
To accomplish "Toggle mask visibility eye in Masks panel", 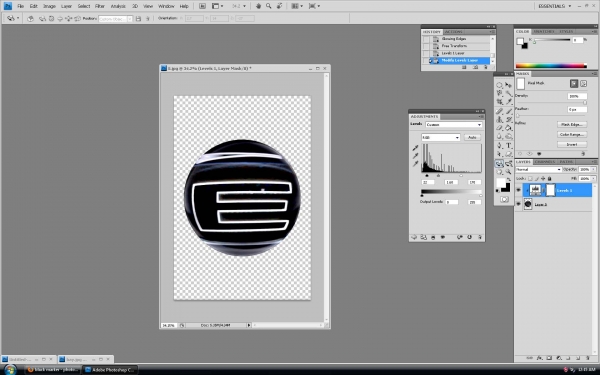I will click(x=539, y=154).
